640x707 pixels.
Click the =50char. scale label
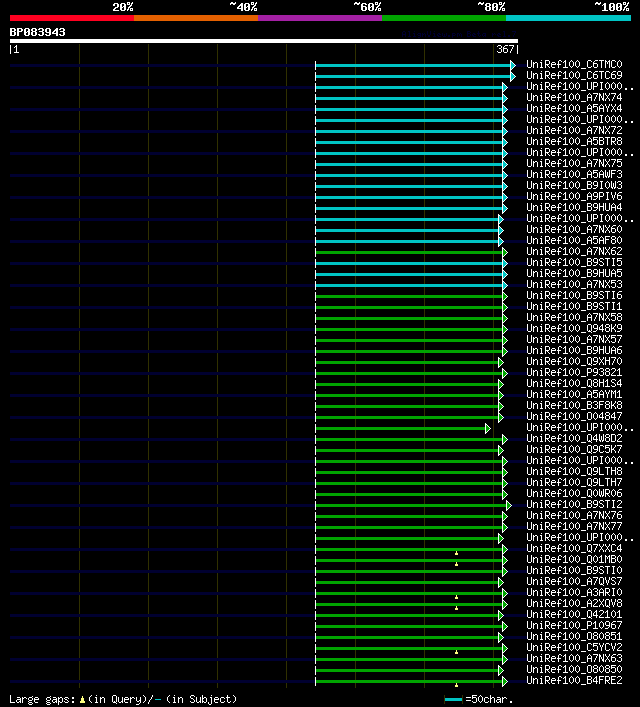489,699
